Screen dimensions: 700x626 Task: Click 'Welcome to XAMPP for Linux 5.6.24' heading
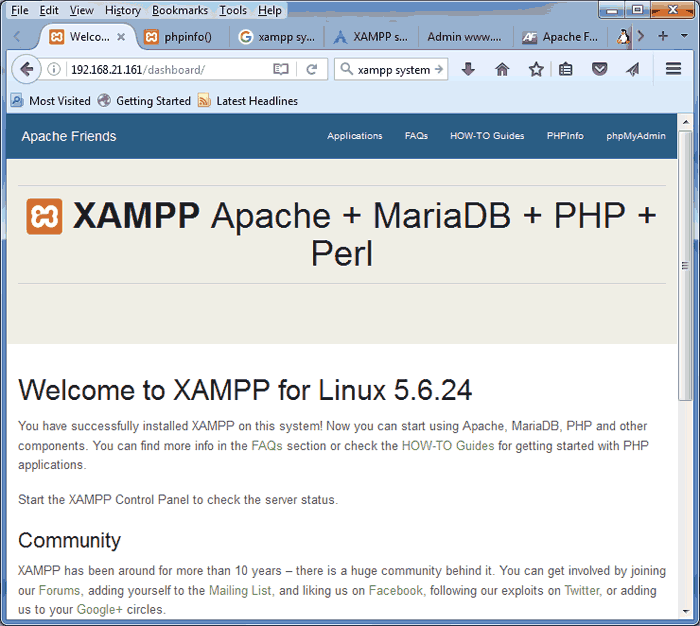pyautogui.click(x=245, y=390)
